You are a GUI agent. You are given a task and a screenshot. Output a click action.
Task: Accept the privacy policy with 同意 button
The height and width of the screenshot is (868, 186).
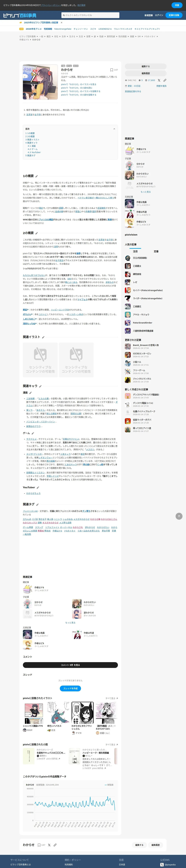(x=177, y=5)
